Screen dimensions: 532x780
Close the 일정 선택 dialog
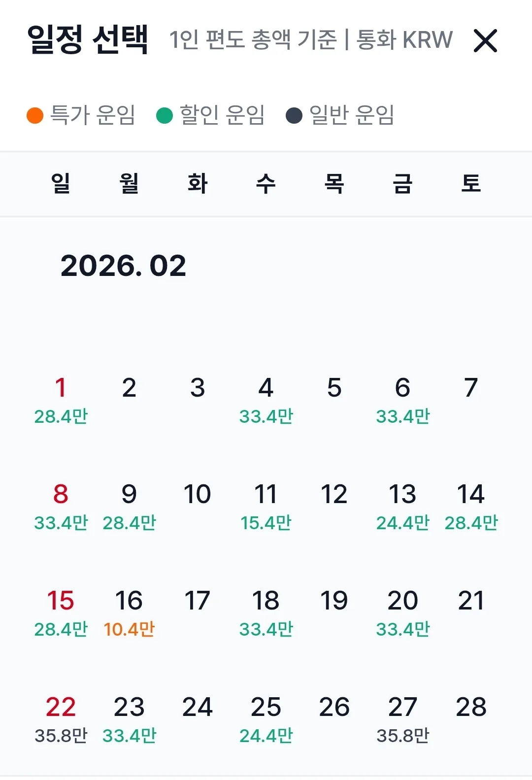click(485, 40)
